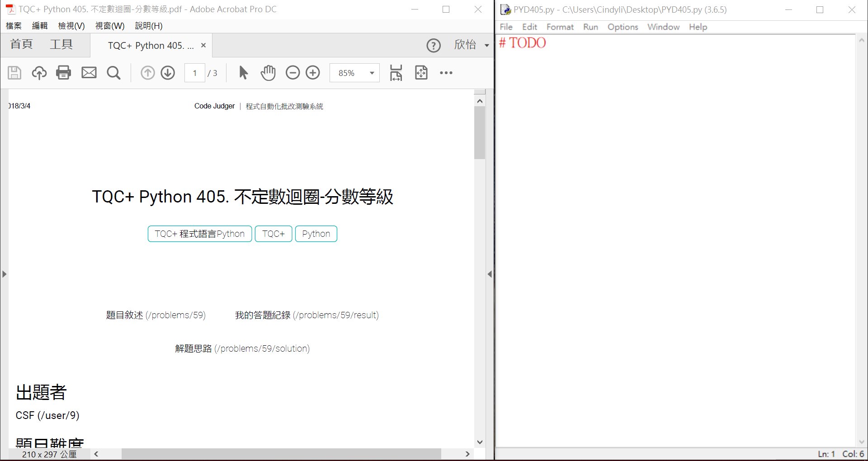The image size is (868, 461).
Task: Switch to the 首頁 tab
Action: 22,44
